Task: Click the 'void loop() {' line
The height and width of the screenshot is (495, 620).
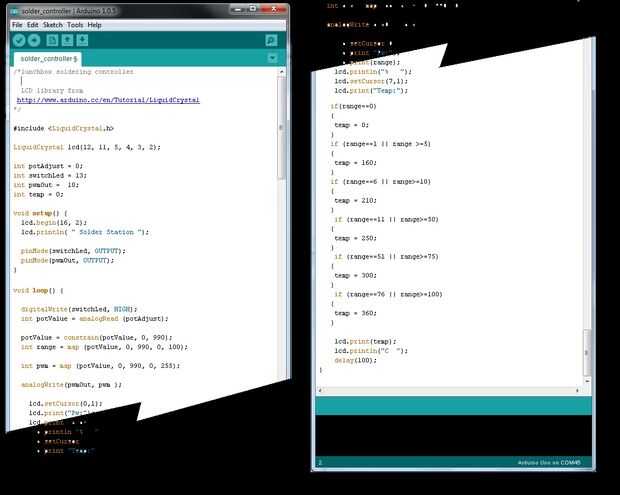Action: (38, 291)
